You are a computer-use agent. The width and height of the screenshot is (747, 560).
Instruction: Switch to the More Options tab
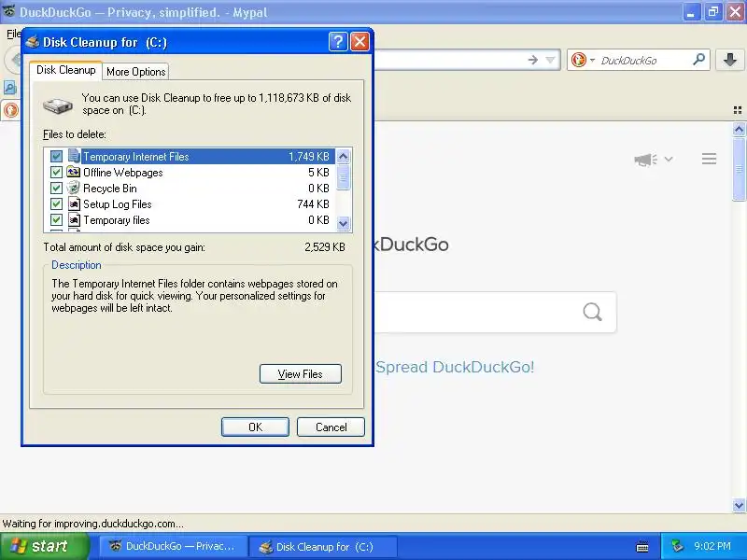135,72
